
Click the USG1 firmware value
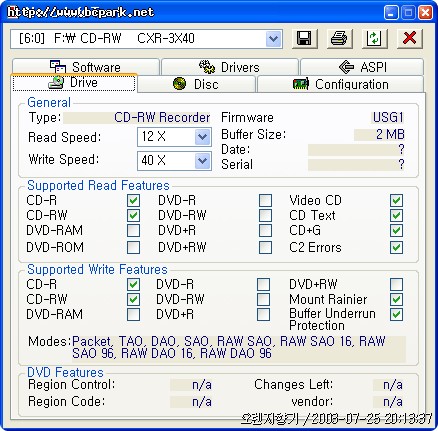click(x=388, y=118)
